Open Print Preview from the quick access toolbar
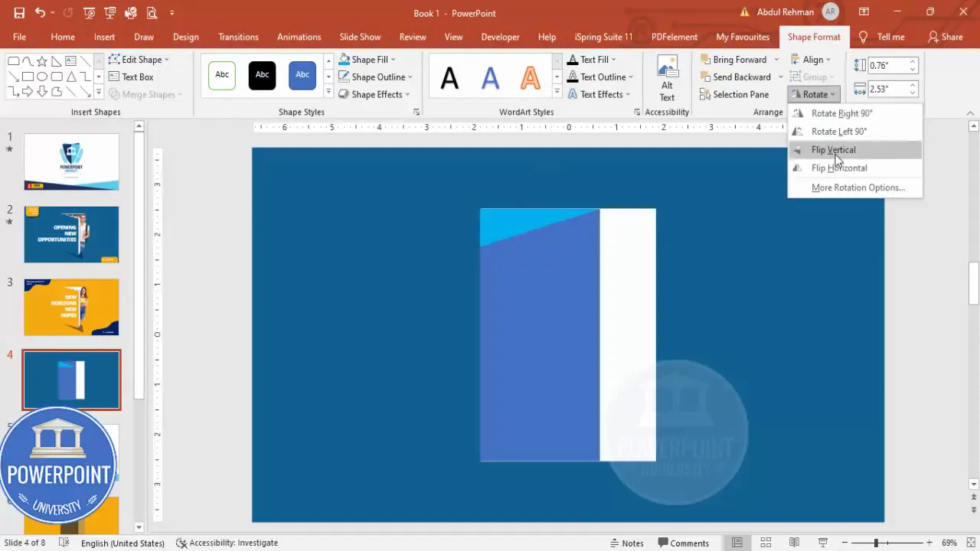 click(x=152, y=13)
